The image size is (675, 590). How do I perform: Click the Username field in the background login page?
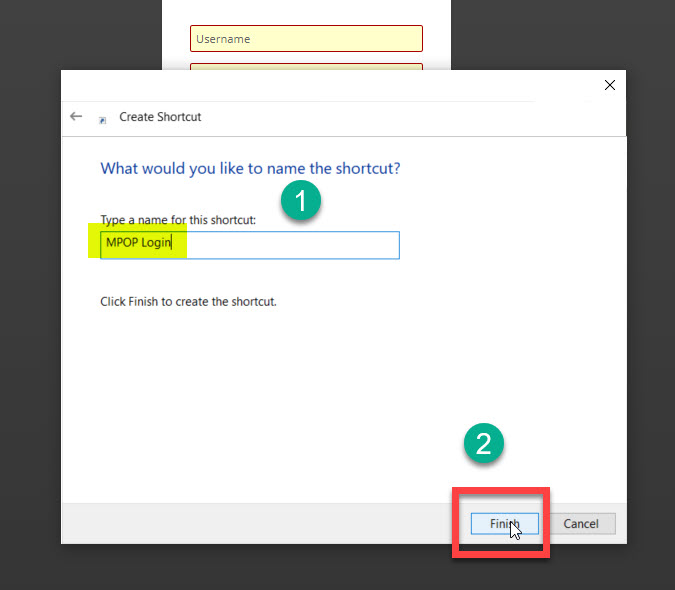point(306,39)
